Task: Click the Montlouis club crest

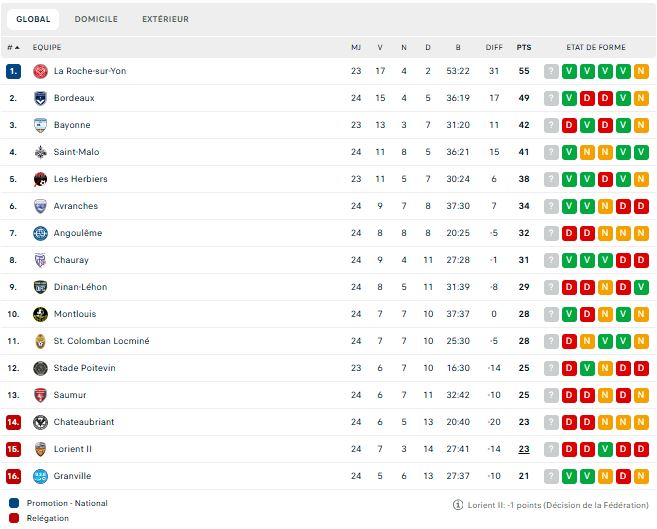Action: 41,314
